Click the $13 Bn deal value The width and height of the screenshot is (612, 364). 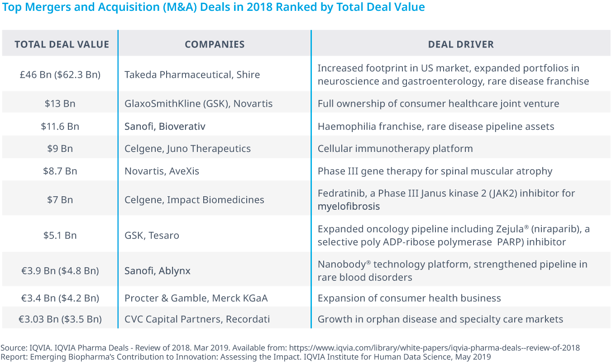[x=60, y=104]
